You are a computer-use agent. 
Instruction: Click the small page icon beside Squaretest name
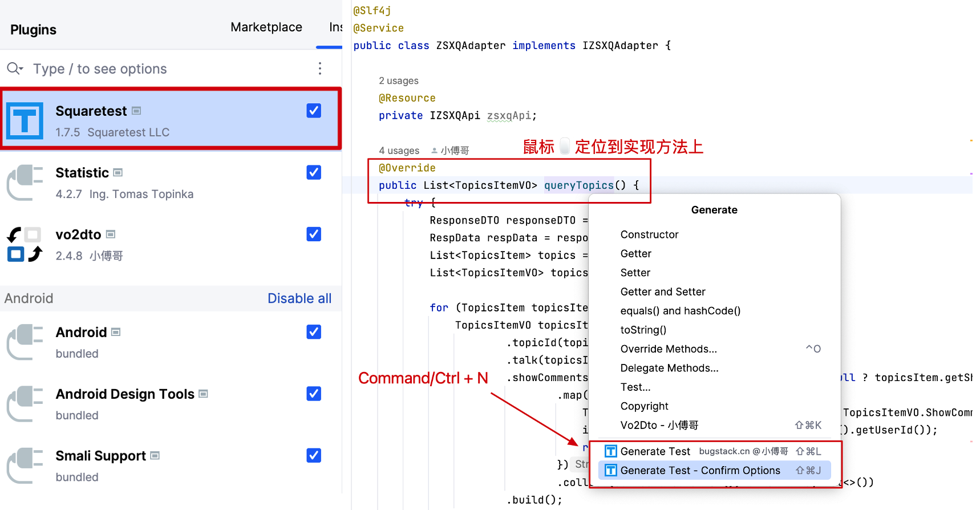point(136,111)
